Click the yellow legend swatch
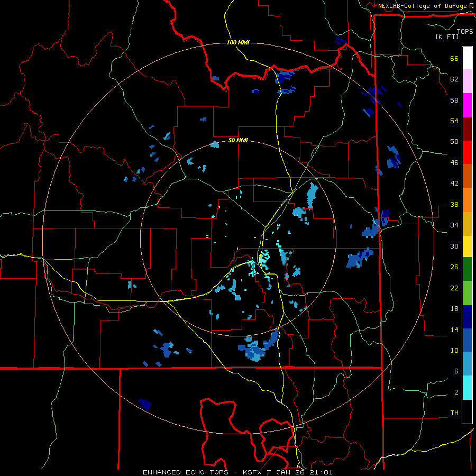This screenshot has width=476, height=476. [x=467, y=246]
